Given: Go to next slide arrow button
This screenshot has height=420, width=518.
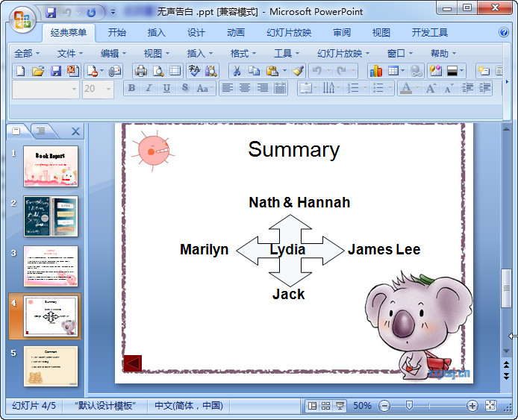Looking at the screenshot, I should 506,376.
